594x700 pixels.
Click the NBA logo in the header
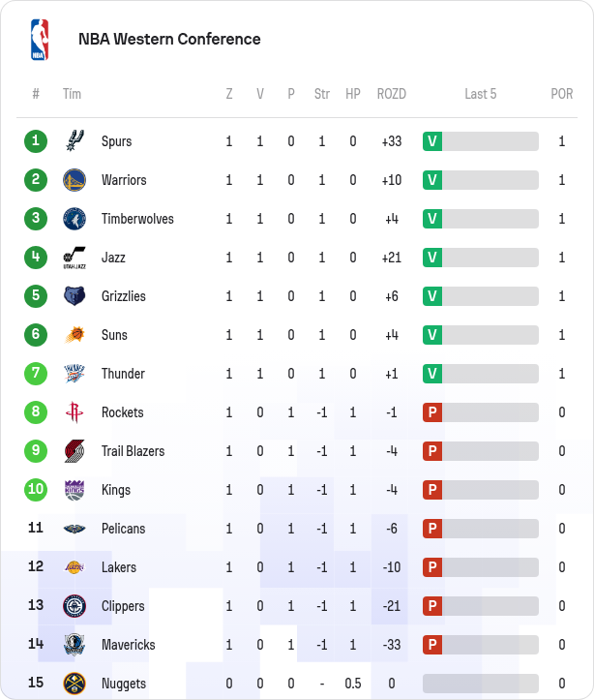tap(39, 40)
